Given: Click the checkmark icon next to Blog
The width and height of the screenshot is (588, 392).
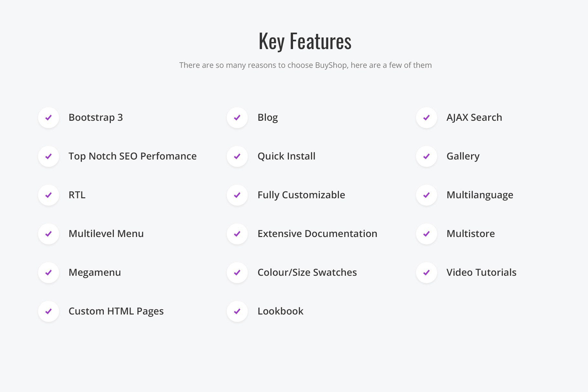Looking at the screenshot, I should click(237, 118).
